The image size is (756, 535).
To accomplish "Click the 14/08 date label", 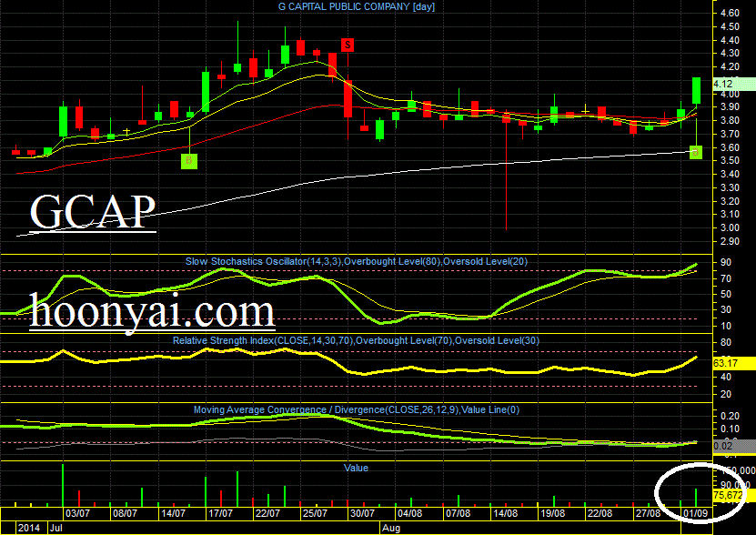I will tap(505, 513).
